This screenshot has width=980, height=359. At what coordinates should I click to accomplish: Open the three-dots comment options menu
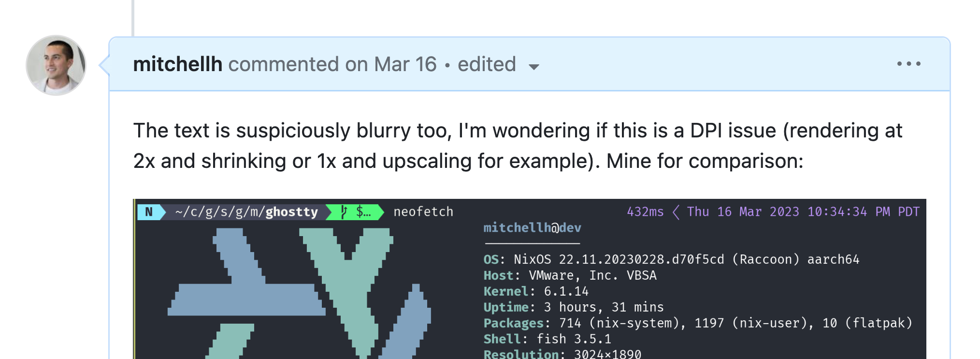(x=908, y=64)
